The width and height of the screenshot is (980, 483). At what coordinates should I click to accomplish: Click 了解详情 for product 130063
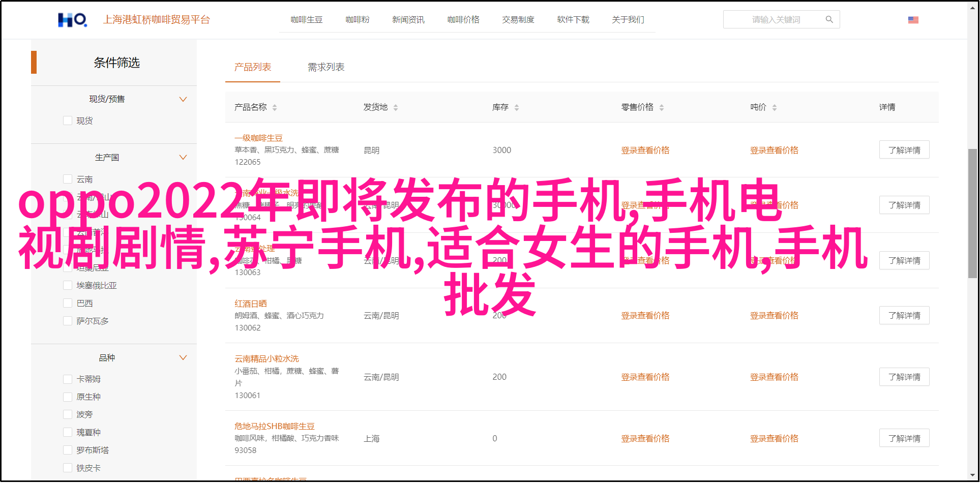(904, 260)
